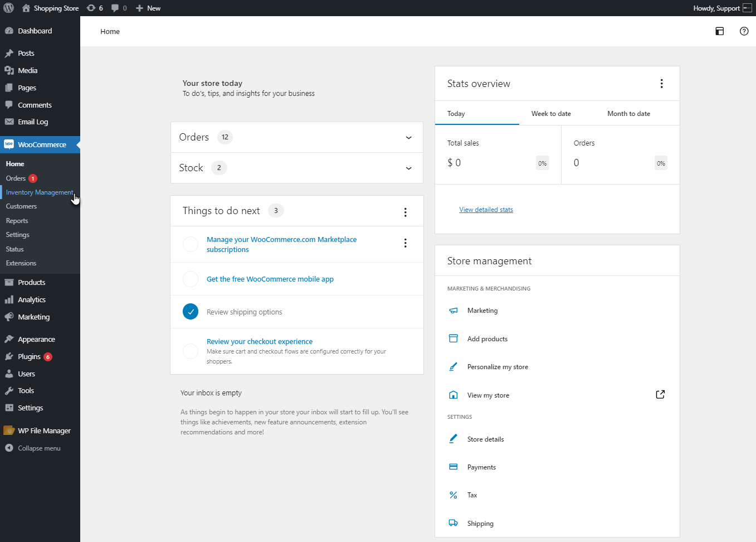This screenshot has height=542, width=756.
Task: Expand the Stock panel chevron
Action: (x=409, y=168)
